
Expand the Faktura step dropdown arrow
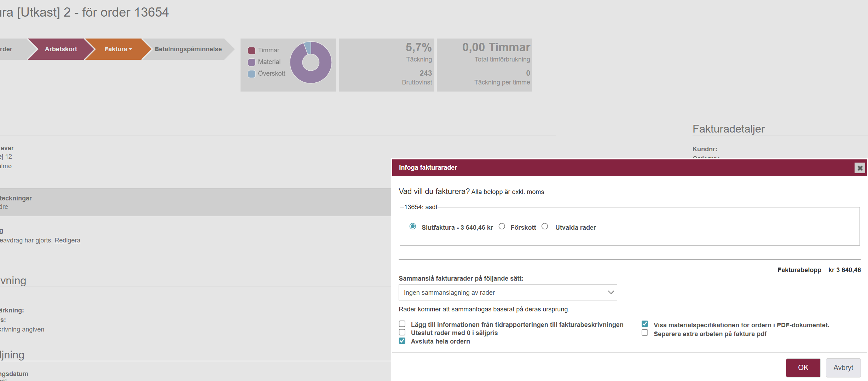(x=131, y=49)
